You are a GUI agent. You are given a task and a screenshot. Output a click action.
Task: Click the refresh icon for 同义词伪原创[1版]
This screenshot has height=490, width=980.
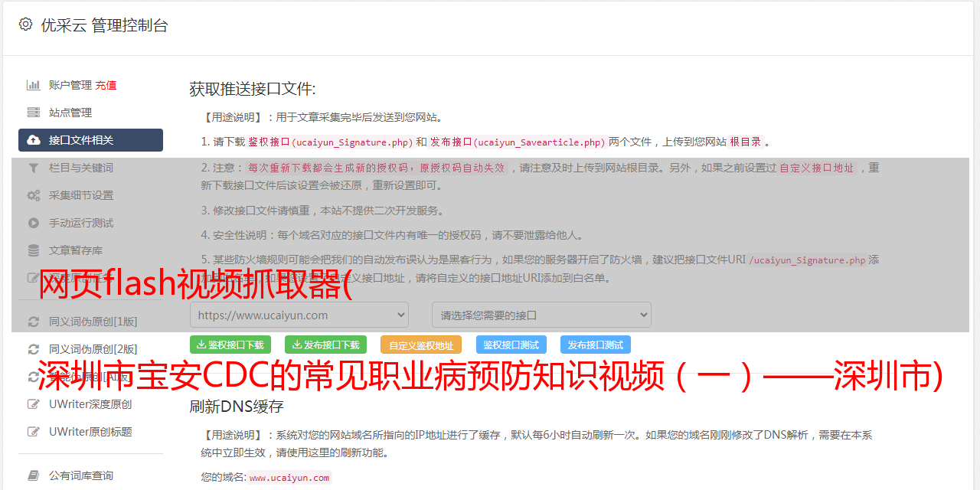tap(34, 322)
